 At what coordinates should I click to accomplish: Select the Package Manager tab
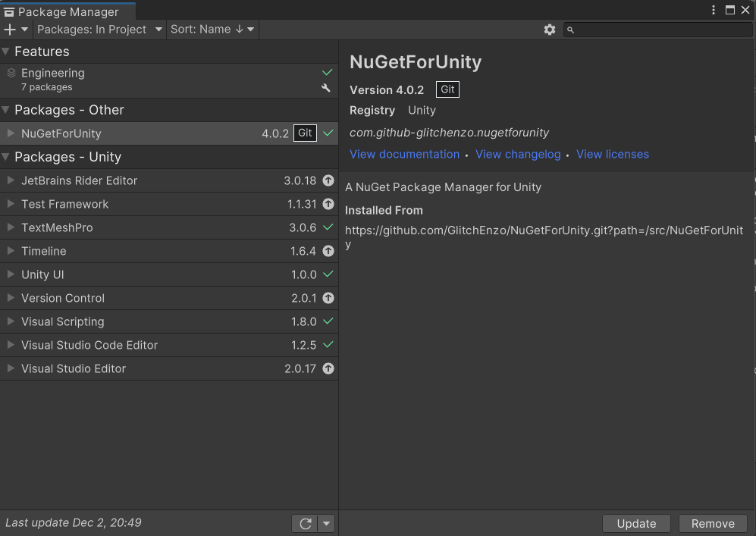pos(68,11)
